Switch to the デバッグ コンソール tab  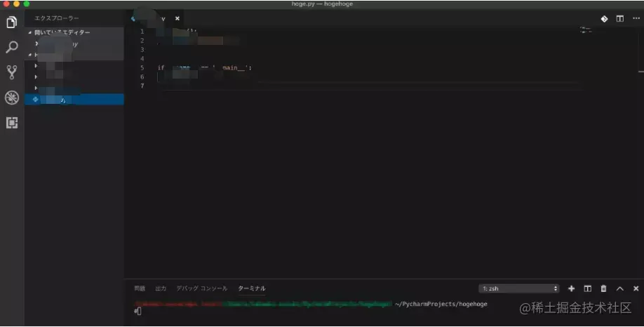pos(201,288)
